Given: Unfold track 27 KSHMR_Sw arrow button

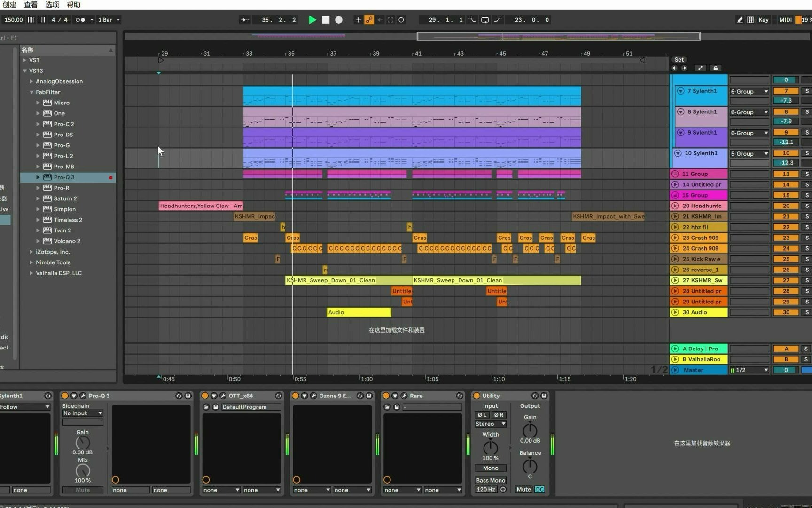Looking at the screenshot, I should point(675,280).
